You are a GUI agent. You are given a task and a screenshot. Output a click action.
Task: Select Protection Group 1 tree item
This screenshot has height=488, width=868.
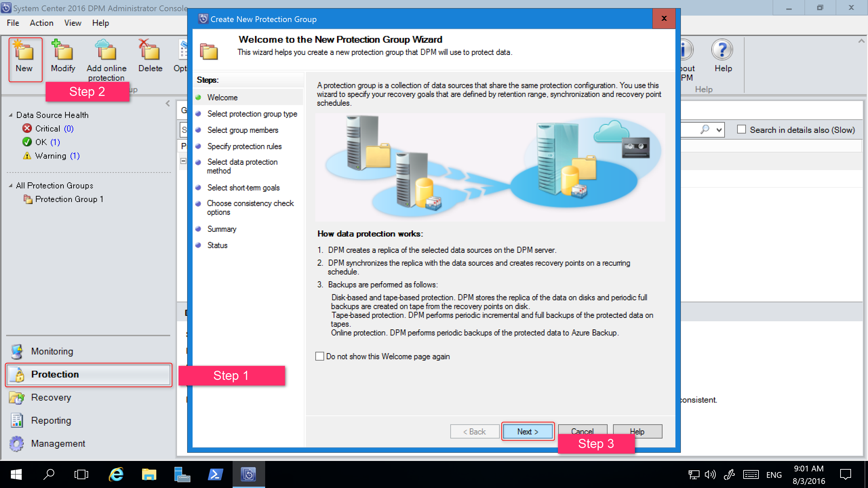pyautogui.click(x=70, y=200)
